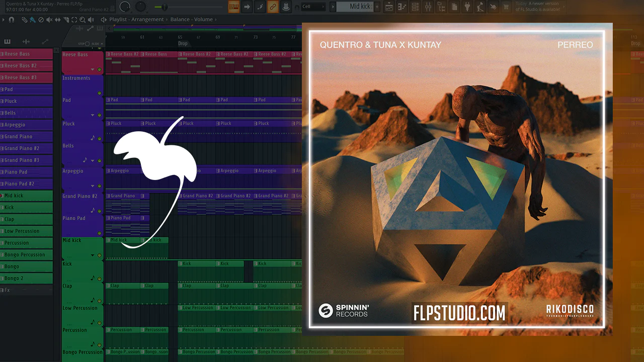Show audio clips in the picker panel

(x=26, y=42)
